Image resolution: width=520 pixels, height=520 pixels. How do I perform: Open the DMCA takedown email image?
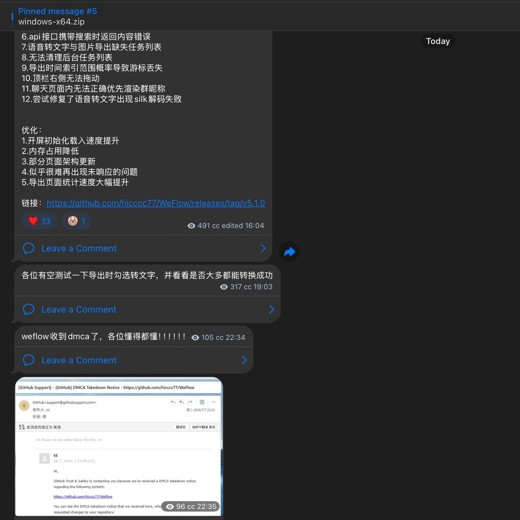[x=119, y=447]
